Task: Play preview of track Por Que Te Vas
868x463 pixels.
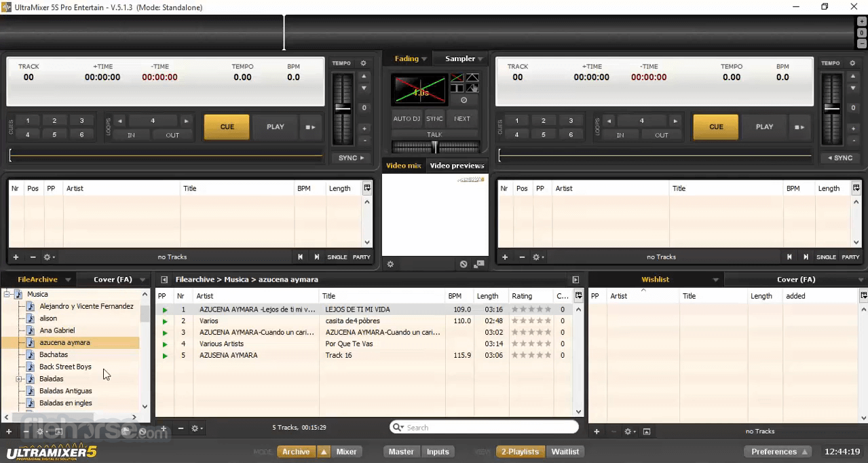Action: coord(164,344)
